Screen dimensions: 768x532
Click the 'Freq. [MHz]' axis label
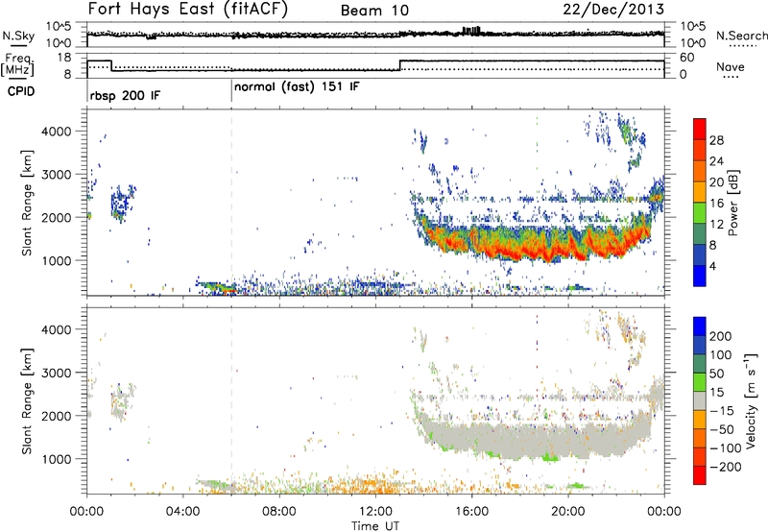[x=17, y=65]
